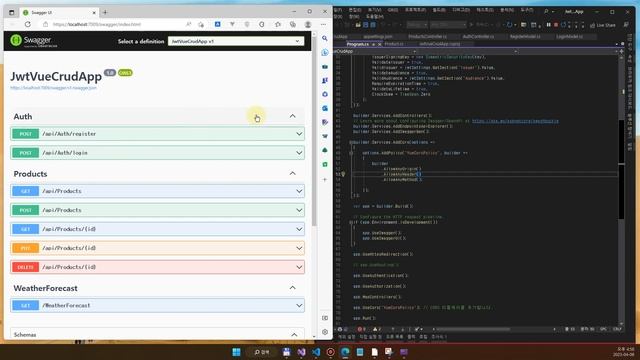The width and height of the screenshot is (640, 360).
Task: Open Visual Studio search icon in title bar
Action: point(546,12)
